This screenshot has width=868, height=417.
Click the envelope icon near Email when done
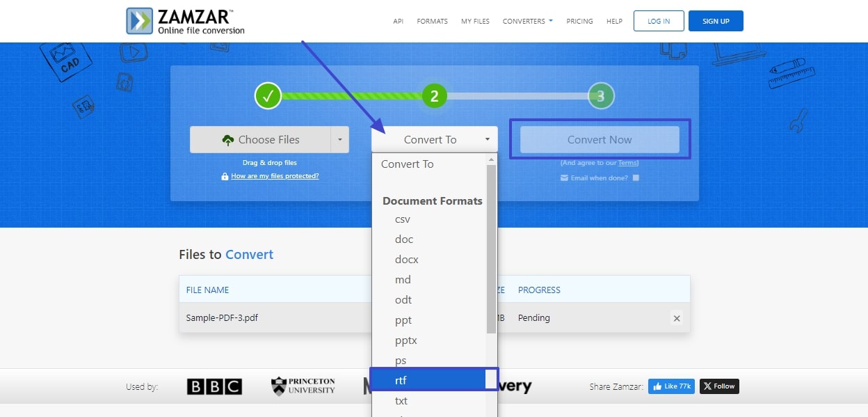[565, 178]
